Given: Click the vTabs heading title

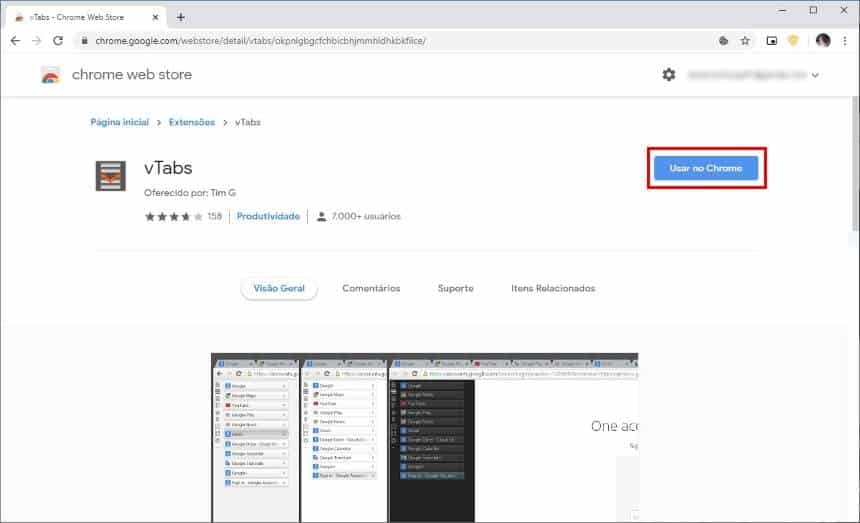Looking at the screenshot, I should click(x=168, y=168).
